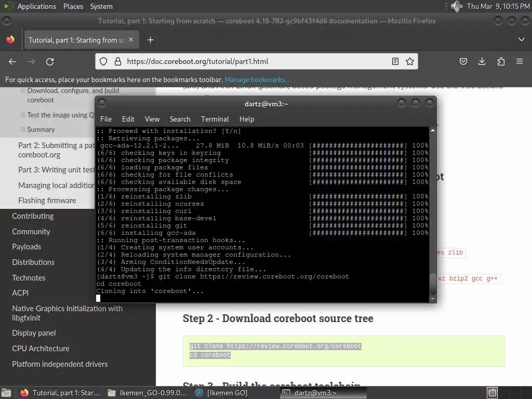The height and width of the screenshot is (399, 532).
Task: Click the workspace switcher box in bottom panel
Action: pyautogui.click(x=493, y=393)
